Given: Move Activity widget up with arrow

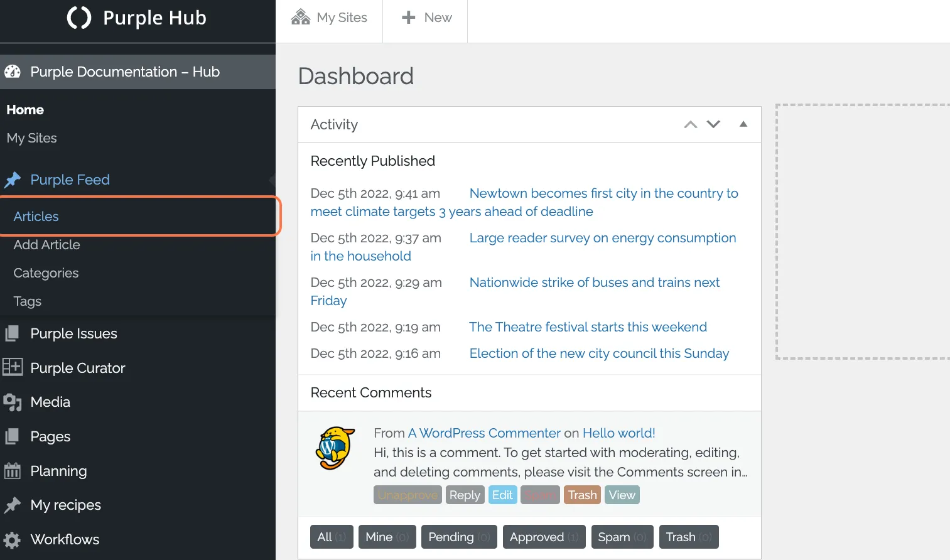Looking at the screenshot, I should click(x=691, y=124).
